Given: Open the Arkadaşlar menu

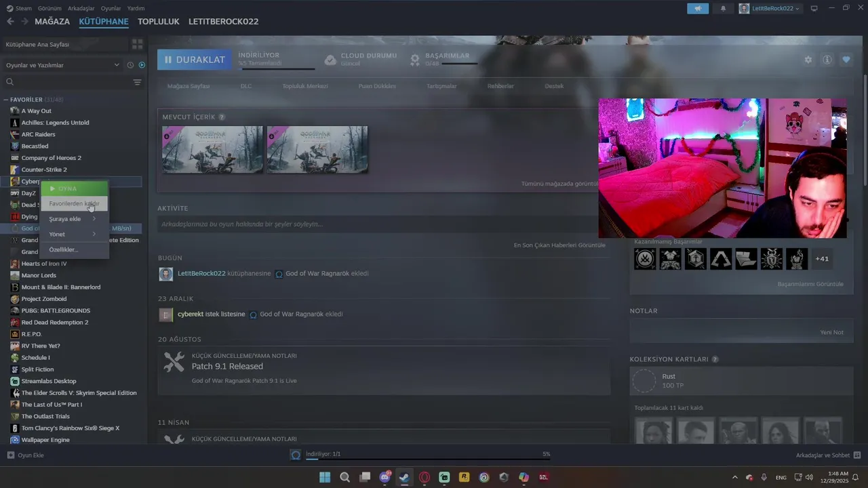Looking at the screenshot, I should click(x=81, y=8).
